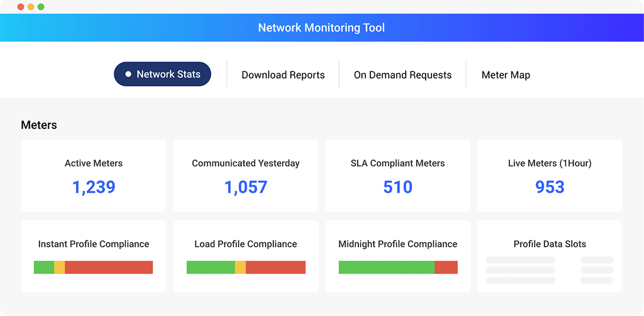Click the green maximize window button
Viewport: 644px width, 316px height.
tap(41, 7)
